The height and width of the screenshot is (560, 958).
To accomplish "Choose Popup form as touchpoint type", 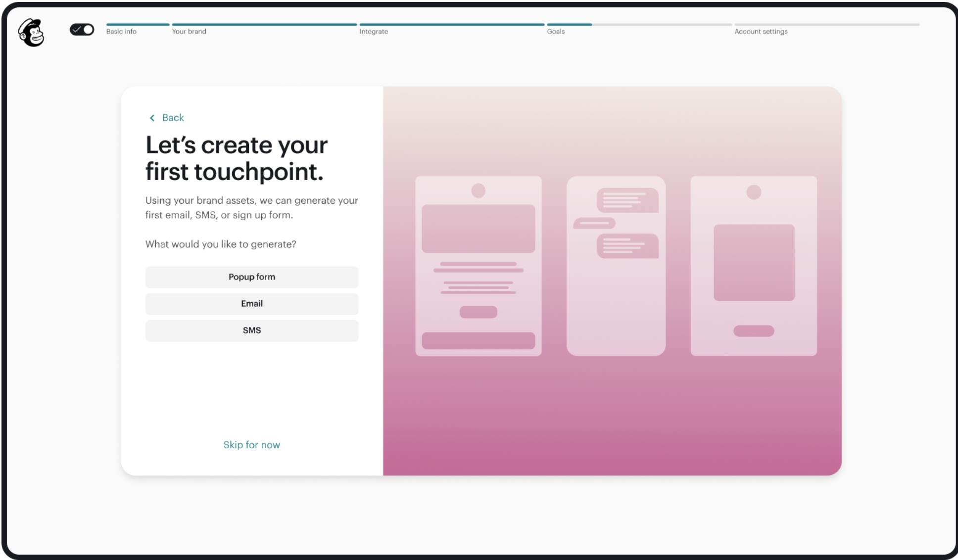I will click(x=252, y=277).
